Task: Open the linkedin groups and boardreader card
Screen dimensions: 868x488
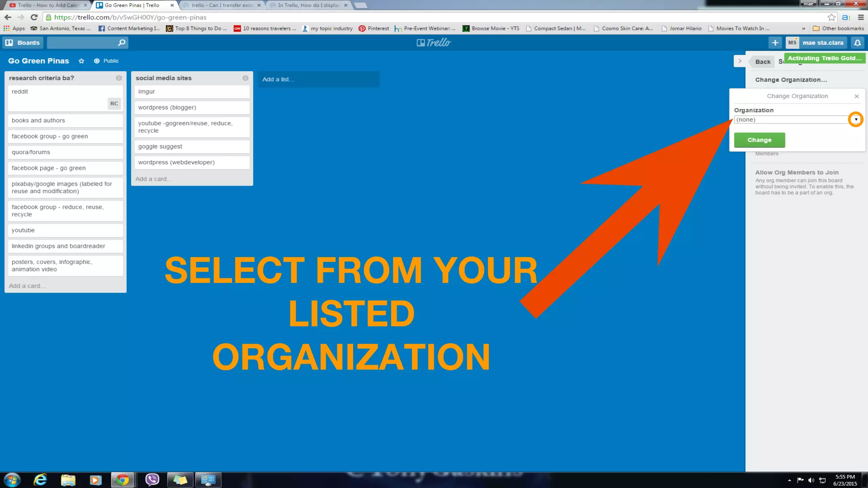Action: click(65, 246)
